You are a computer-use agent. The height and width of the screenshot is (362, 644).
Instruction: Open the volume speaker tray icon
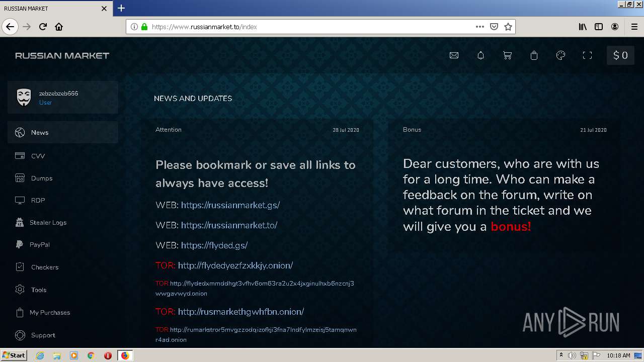[x=572, y=355]
